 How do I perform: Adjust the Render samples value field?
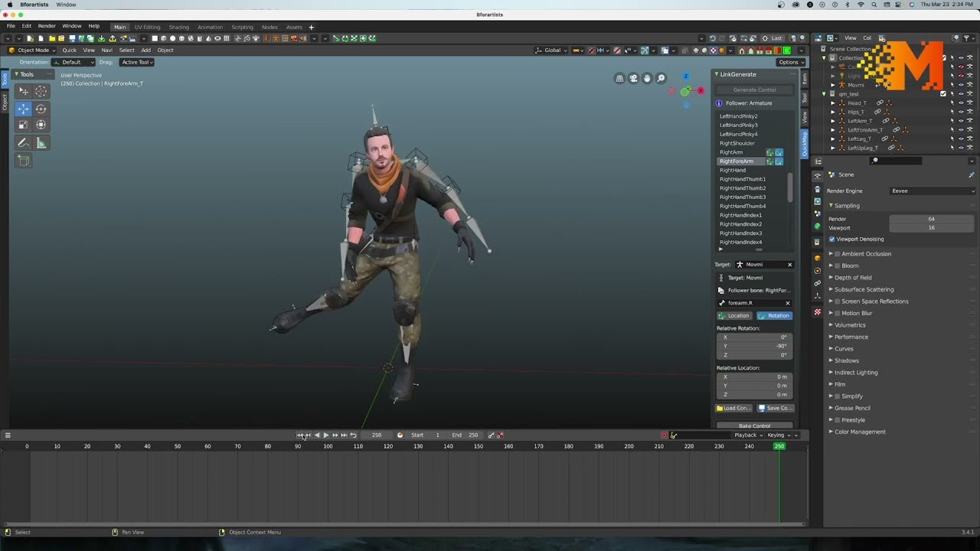click(x=932, y=219)
